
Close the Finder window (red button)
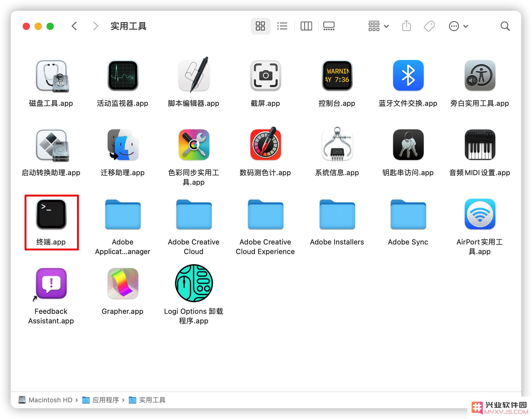[26, 26]
